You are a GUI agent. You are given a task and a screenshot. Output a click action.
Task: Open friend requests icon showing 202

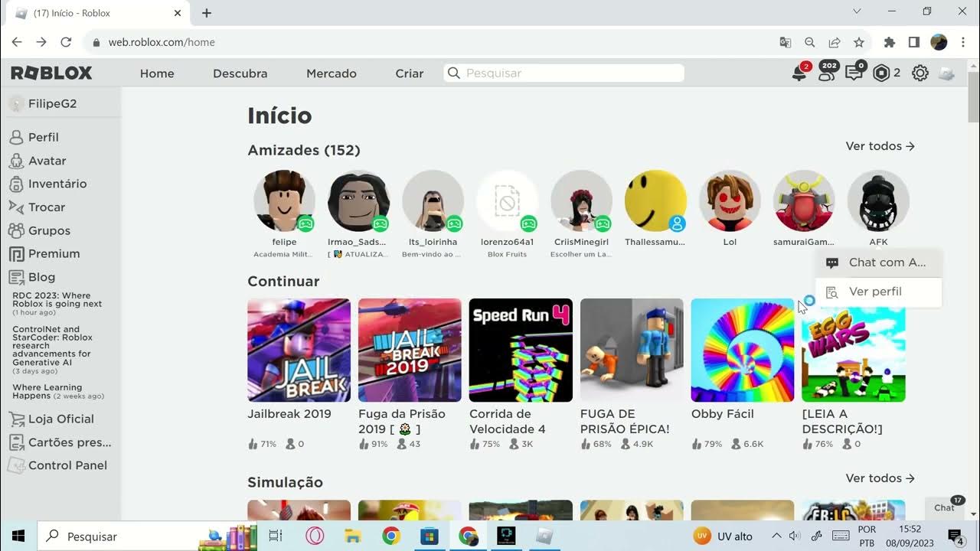[x=827, y=73]
